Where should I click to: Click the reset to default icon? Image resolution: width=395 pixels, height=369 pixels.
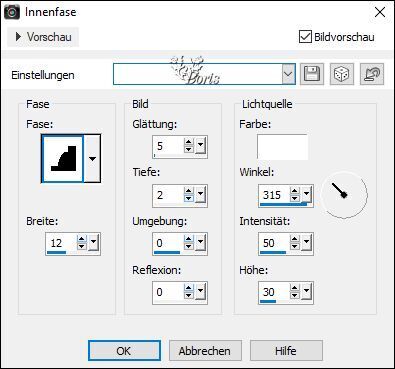[x=372, y=74]
